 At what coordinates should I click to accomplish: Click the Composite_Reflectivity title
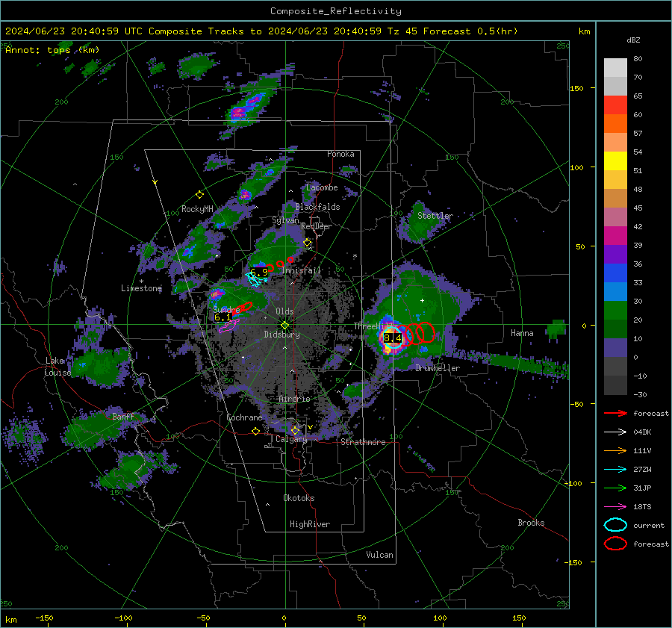pyautogui.click(x=336, y=11)
